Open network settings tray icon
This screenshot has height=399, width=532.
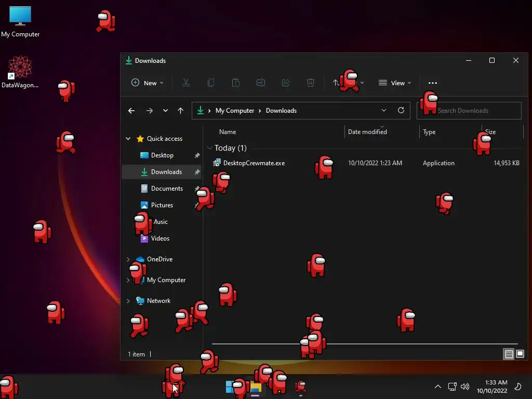tap(453, 387)
